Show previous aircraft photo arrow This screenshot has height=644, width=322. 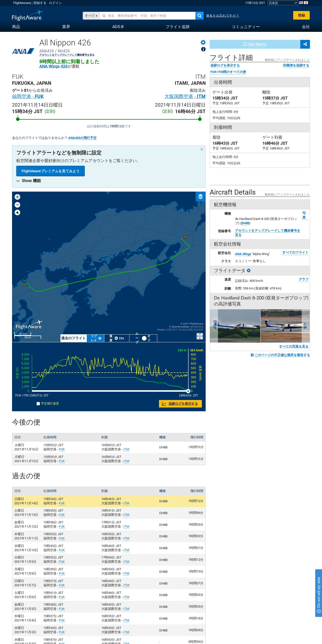(x=214, y=326)
